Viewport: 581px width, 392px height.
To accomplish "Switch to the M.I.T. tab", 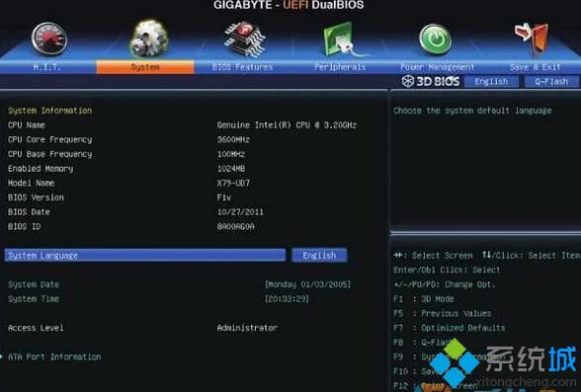I will (47, 67).
